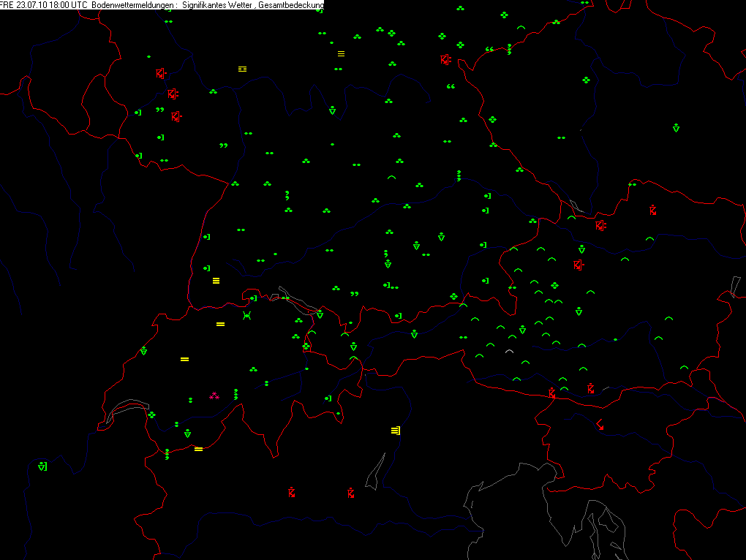Select the green symbol enclosed in parentheses
Image resolution: width=746 pixels, height=560 pixels.
(246, 315)
